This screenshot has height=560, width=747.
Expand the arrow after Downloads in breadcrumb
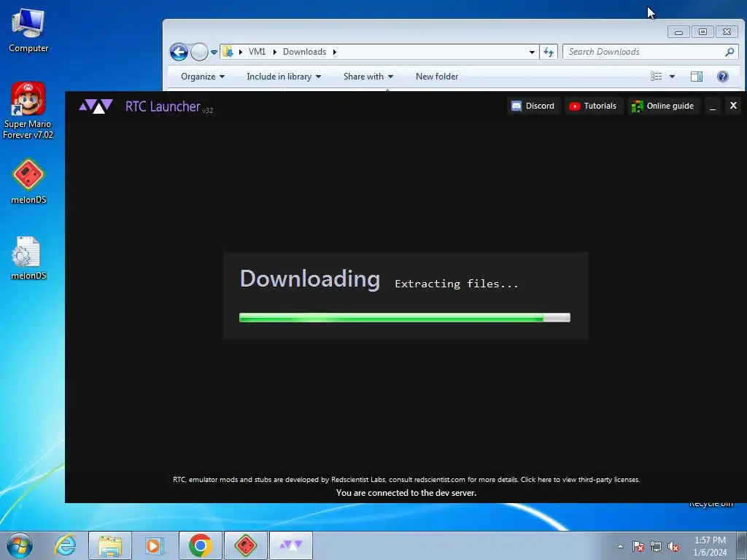(334, 52)
